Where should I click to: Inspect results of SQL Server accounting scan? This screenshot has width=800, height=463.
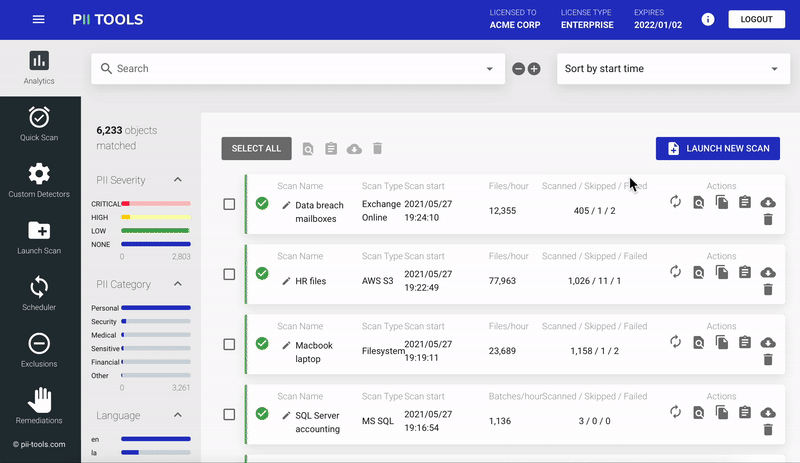(x=698, y=412)
